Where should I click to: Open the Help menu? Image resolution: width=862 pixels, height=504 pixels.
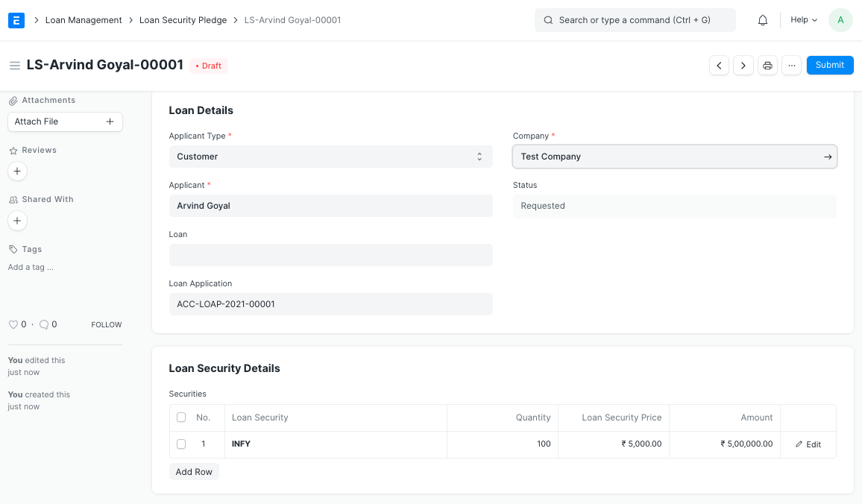tap(803, 19)
